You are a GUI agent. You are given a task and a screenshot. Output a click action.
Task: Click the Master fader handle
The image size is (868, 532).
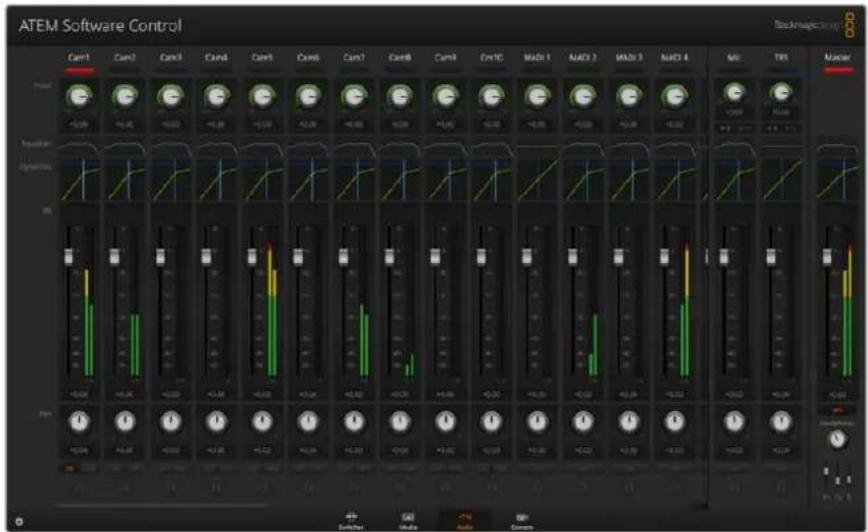click(x=827, y=257)
